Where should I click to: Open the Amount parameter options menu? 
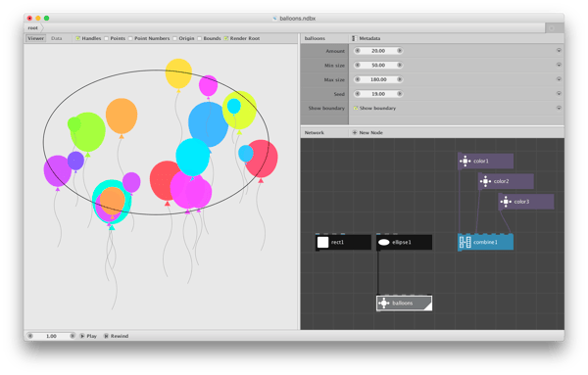coord(559,51)
